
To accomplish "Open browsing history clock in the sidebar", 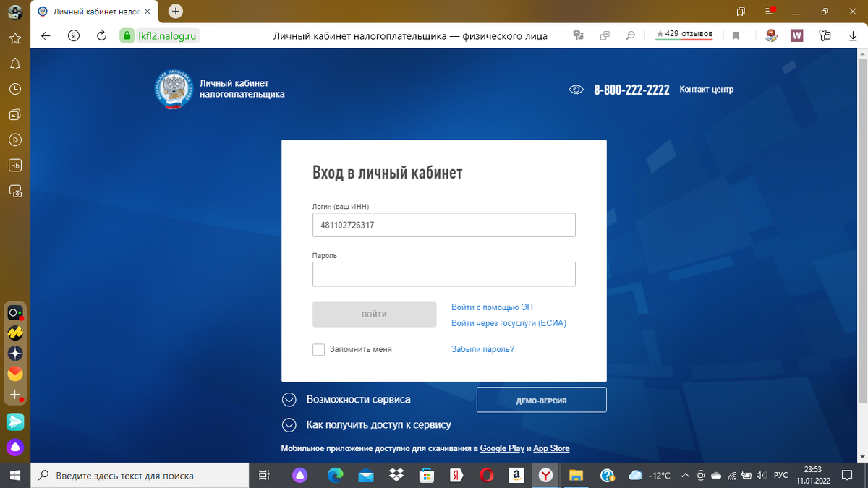I will tap(14, 89).
